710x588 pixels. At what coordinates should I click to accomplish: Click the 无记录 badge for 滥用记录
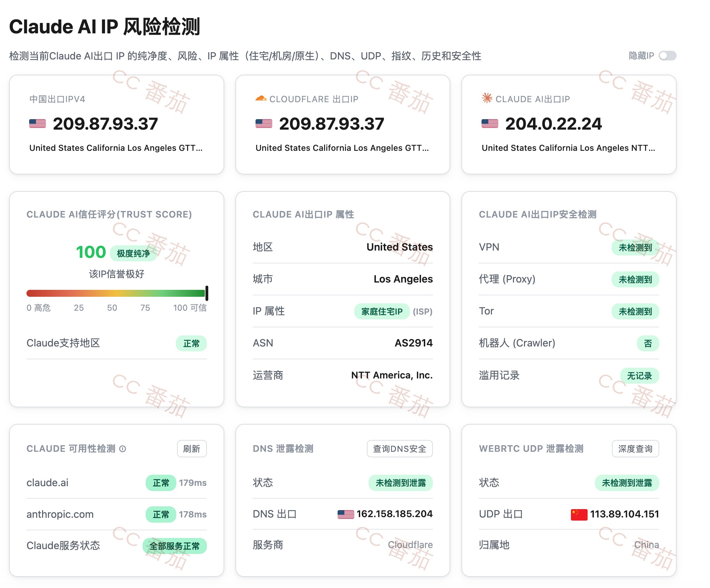pos(639,376)
